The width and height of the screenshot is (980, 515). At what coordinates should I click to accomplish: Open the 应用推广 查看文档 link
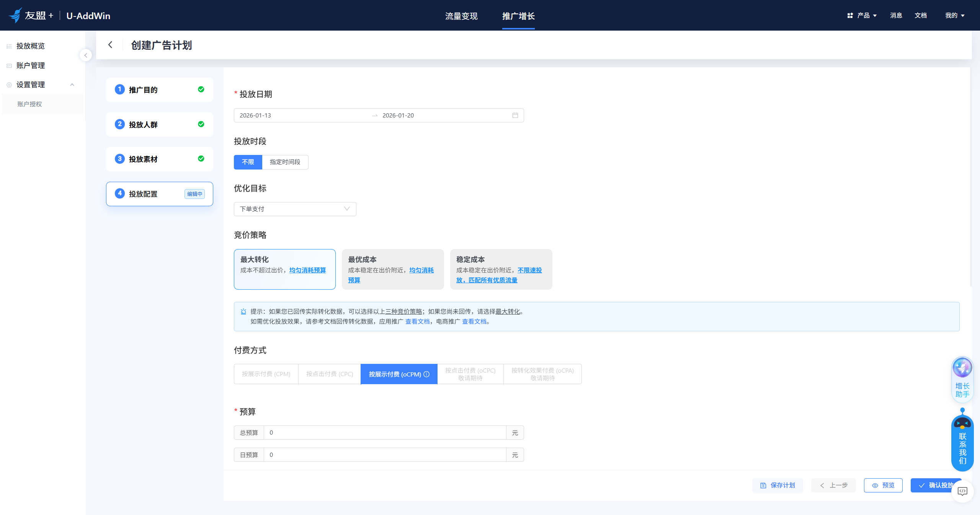(417, 321)
